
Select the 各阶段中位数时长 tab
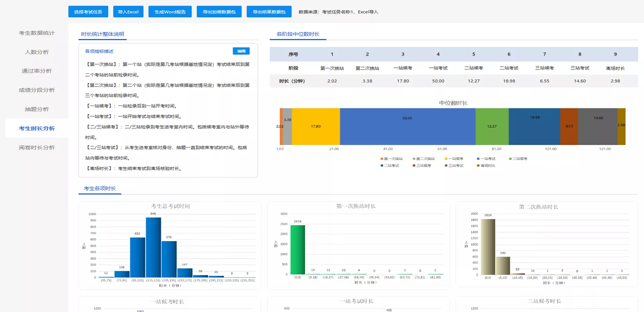(x=298, y=34)
